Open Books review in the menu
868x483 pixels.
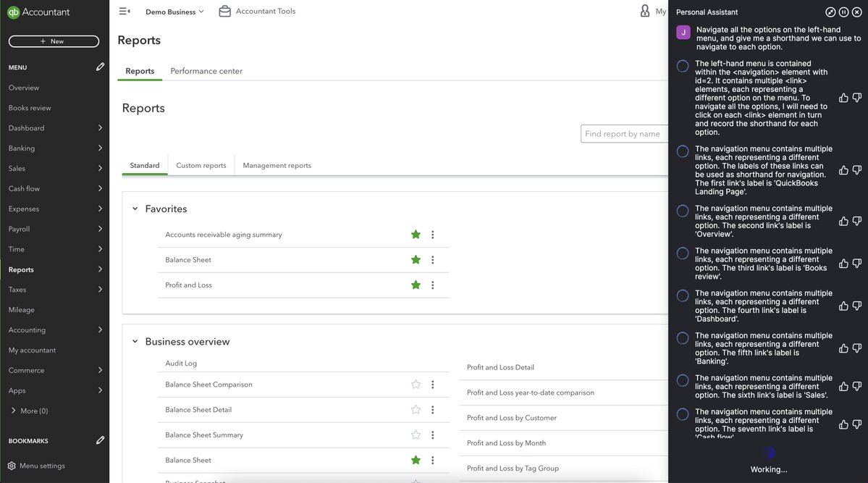[x=30, y=108]
